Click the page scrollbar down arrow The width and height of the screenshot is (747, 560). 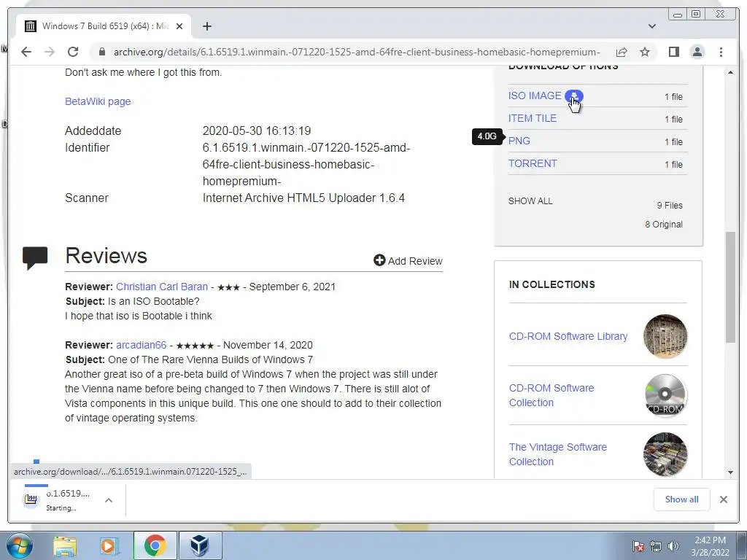(x=730, y=472)
